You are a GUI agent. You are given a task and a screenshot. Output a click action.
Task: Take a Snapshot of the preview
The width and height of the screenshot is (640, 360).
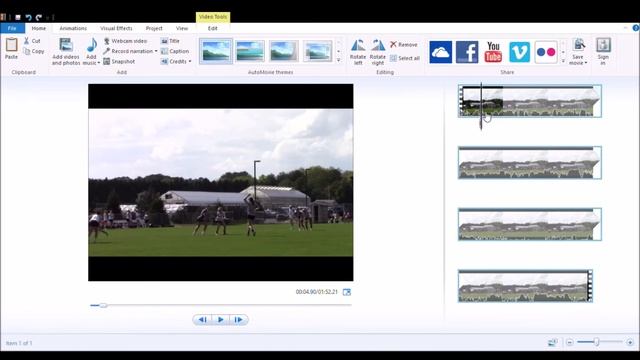[119, 61]
